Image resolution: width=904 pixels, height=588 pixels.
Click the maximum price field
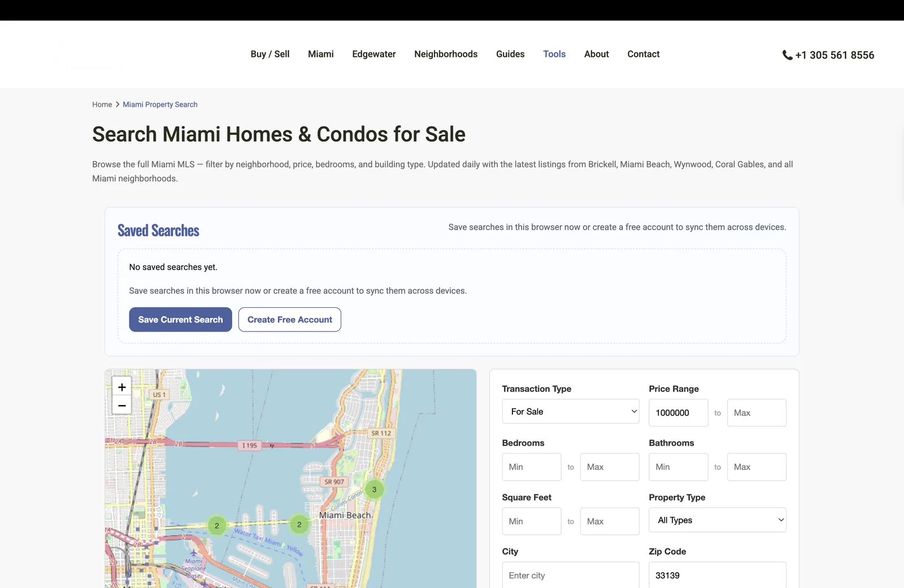pyautogui.click(x=757, y=413)
